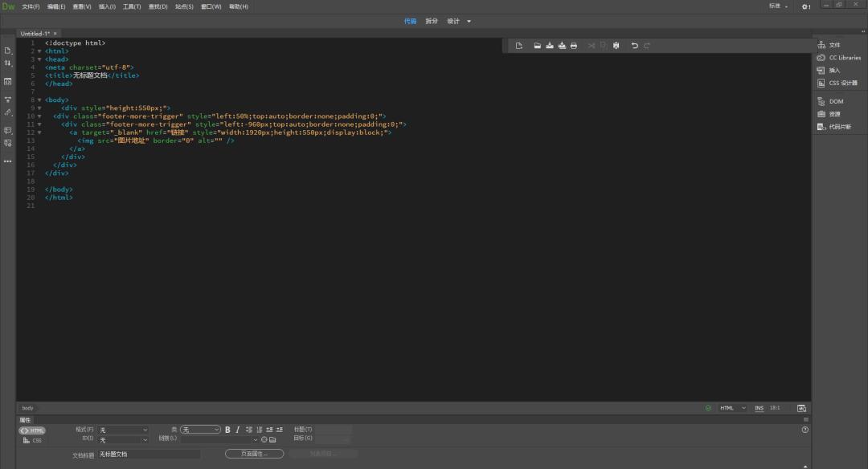The height and width of the screenshot is (469, 868).
Task: Click the 文档标题 input field
Action: click(x=149, y=454)
